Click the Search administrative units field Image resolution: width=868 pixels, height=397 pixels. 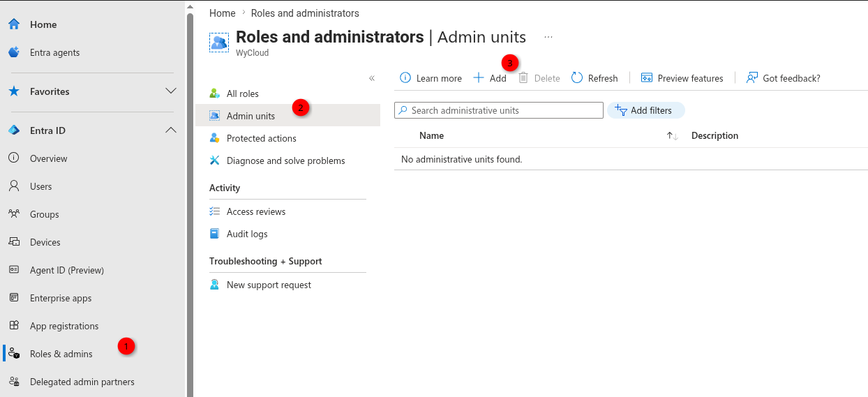[499, 110]
